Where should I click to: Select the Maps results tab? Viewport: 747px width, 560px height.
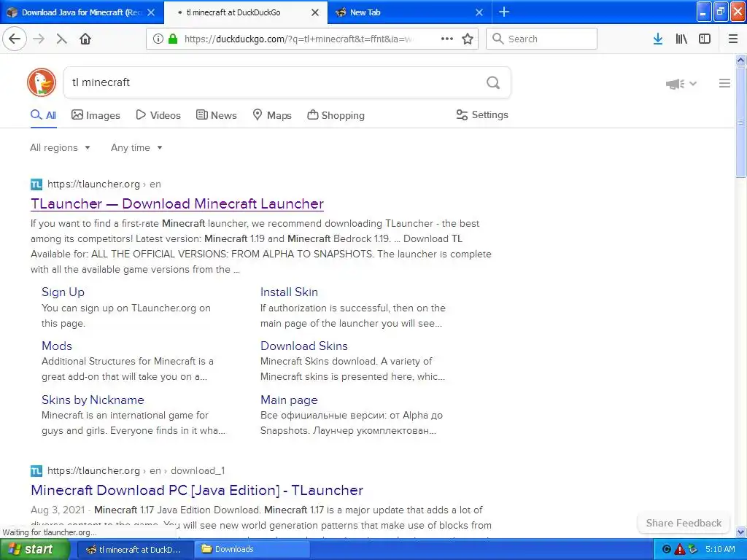click(x=271, y=115)
